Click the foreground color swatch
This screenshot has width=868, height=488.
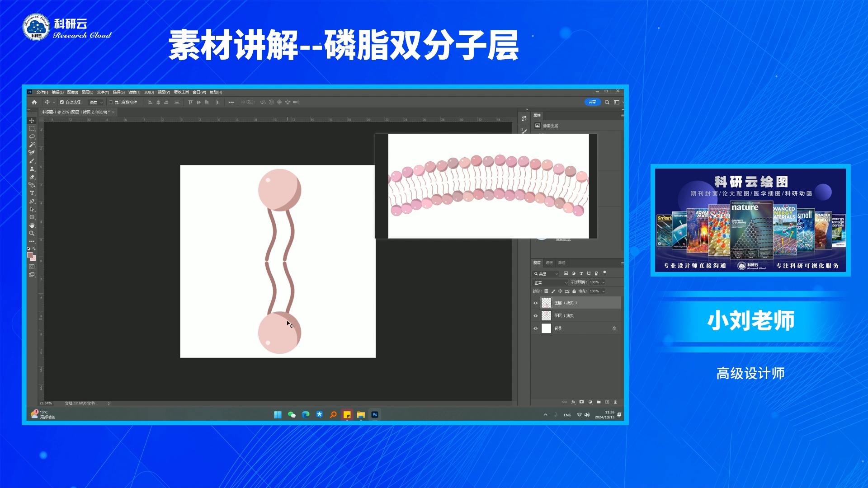[30, 255]
